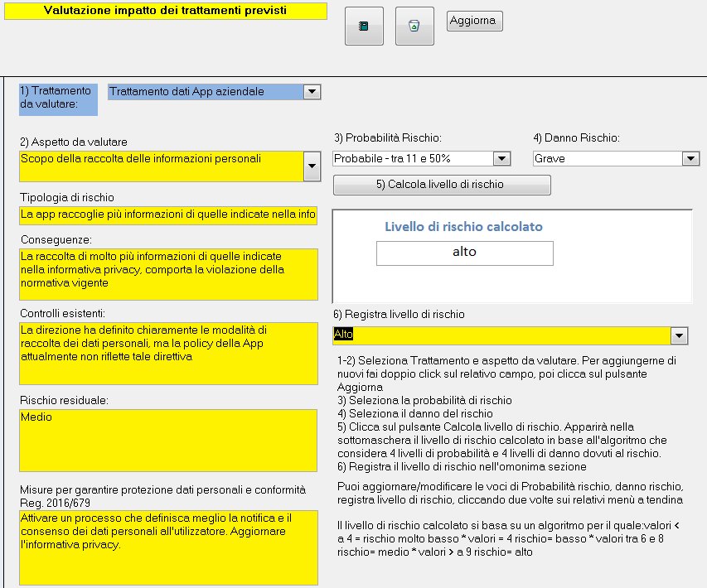
Task: Click the calculated risk level box showing alto
Action: (464, 253)
